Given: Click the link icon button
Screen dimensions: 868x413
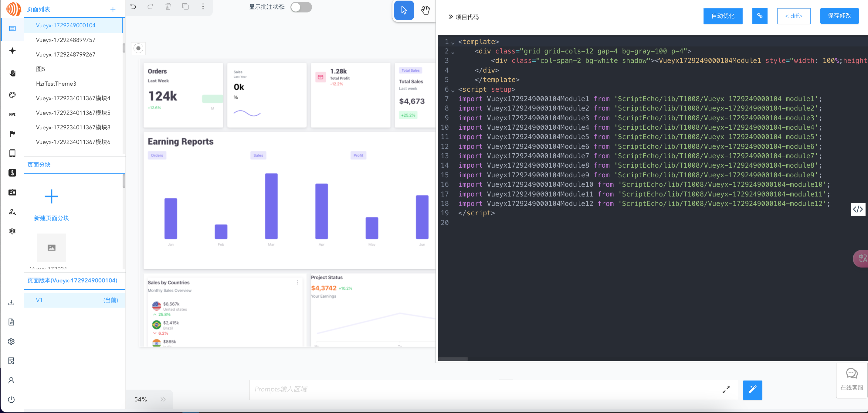Looking at the screenshot, I should pyautogui.click(x=759, y=16).
